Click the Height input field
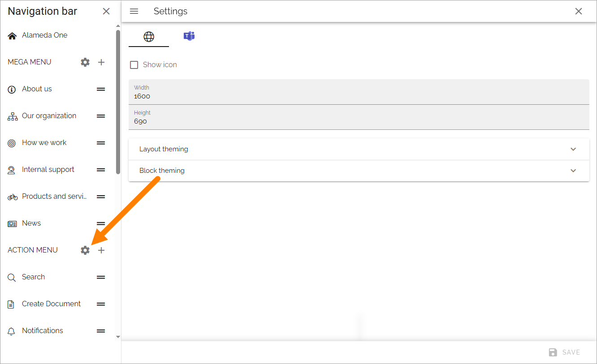The width and height of the screenshot is (597, 364). pos(359,117)
